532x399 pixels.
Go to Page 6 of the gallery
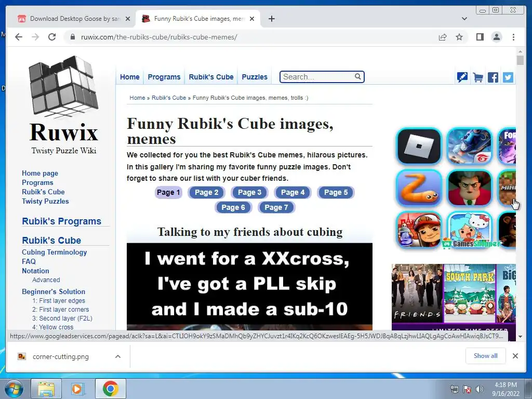click(233, 207)
